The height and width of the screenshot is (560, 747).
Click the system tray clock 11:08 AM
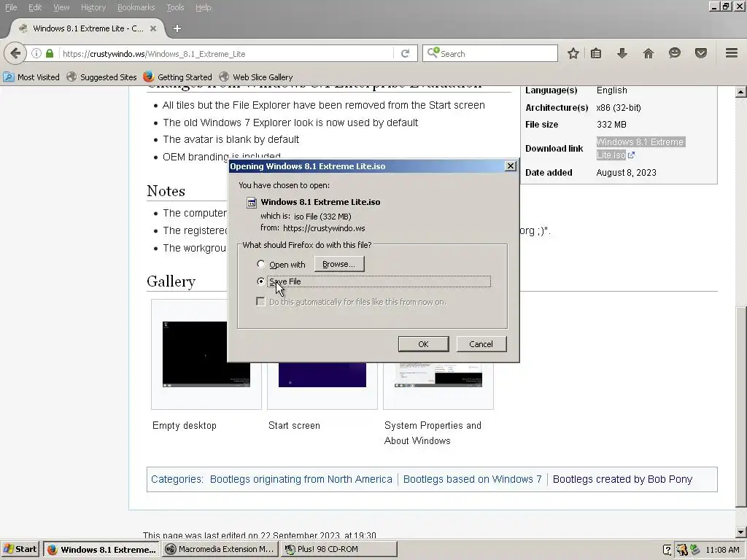tap(722, 550)
